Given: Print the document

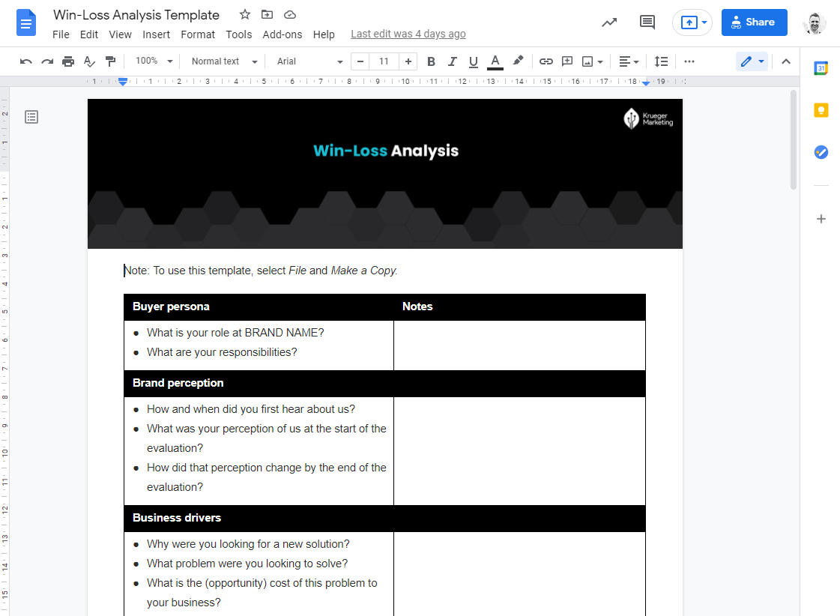Looking at the screenshot, I should (x=68, y=61).
